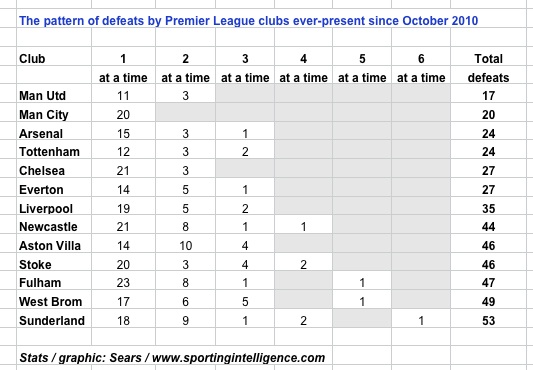
Task: Select Everton's 2 at a time value 5
Action: 185,187
